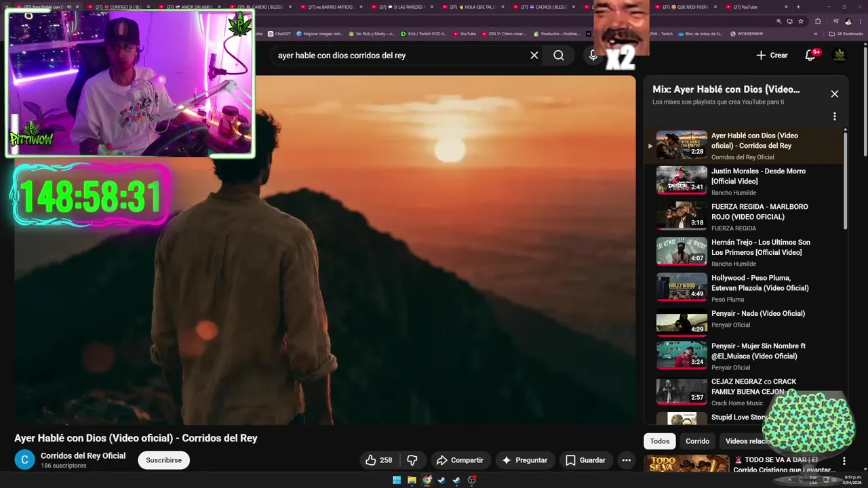Open YouTube notifications bell

pyautogui.click(x=810, y=56)
